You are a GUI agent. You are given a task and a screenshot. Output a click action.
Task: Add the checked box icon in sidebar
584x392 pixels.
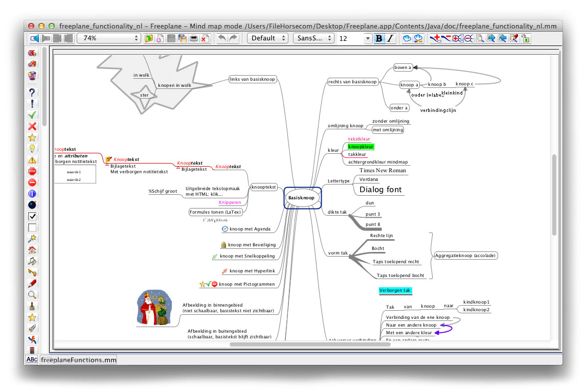[32, 216]
